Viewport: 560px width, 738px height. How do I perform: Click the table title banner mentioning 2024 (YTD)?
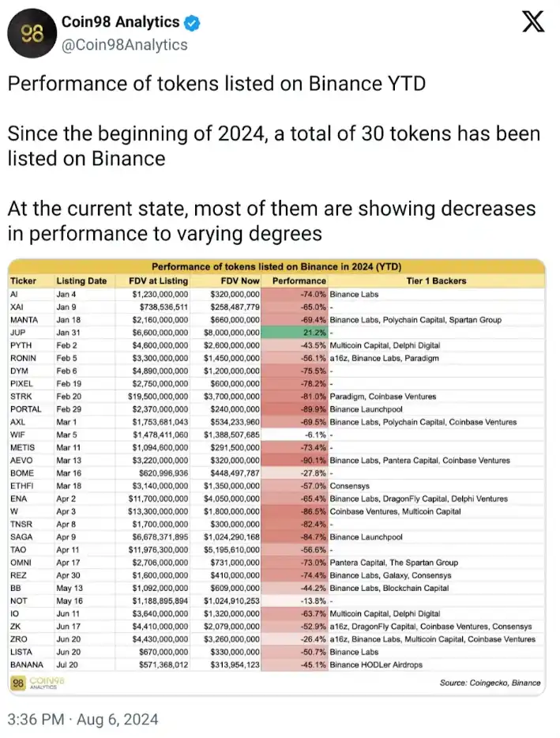pos(276,267)
